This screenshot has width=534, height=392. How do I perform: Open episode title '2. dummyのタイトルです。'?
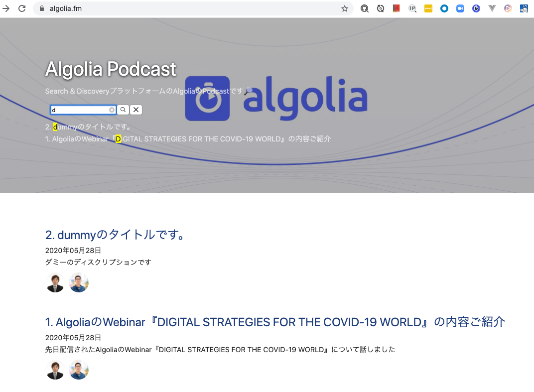(x=115, y=235)
